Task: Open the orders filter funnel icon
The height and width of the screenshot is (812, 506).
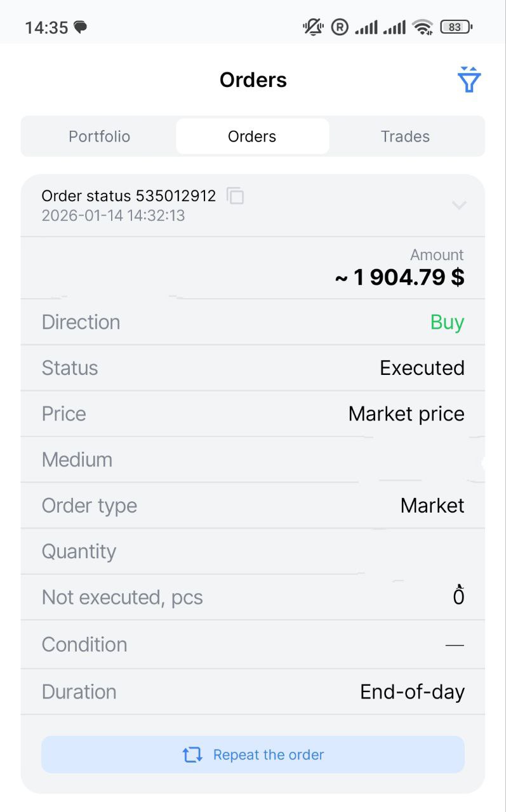Action: 469,80
